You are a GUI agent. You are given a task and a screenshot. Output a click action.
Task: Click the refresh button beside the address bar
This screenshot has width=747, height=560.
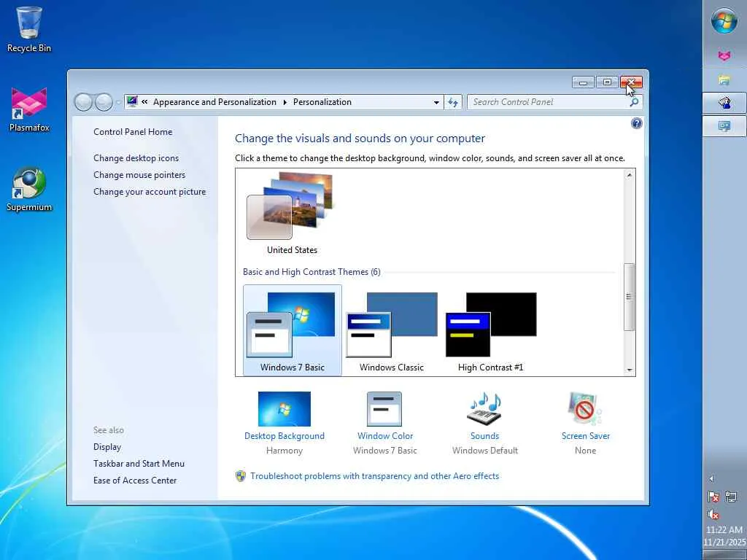click(452, 102)
